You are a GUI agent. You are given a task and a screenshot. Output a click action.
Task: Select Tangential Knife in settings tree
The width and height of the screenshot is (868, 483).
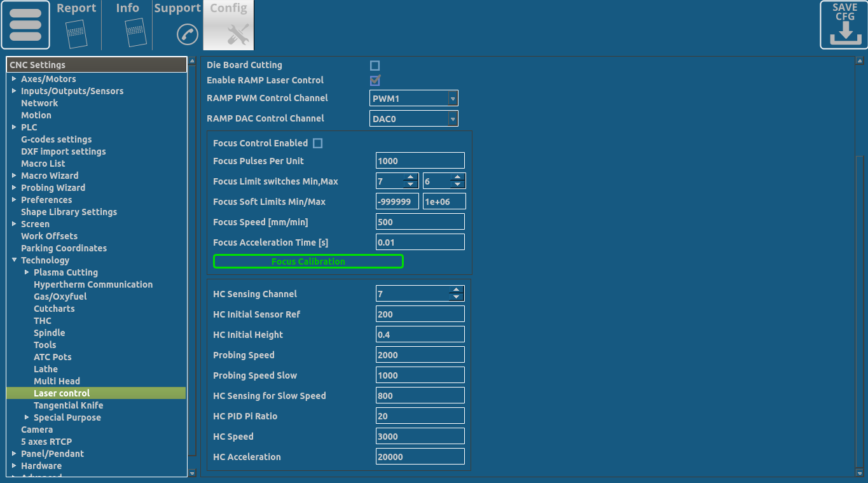[68, 405]
